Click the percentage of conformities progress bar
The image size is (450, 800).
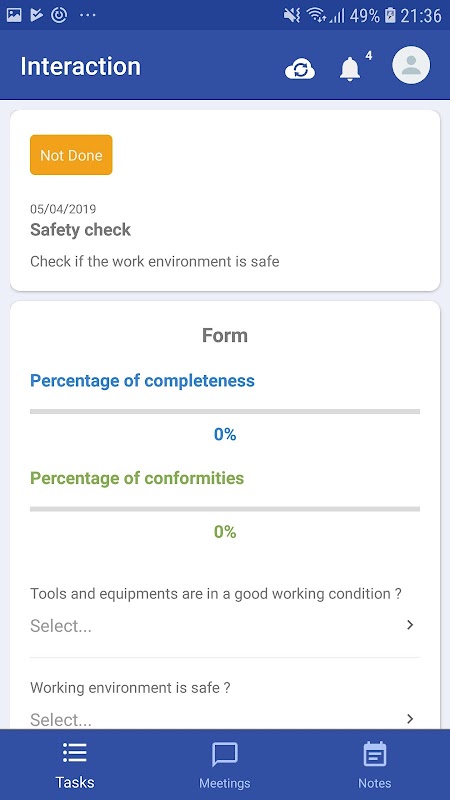(x=224, y=509)
